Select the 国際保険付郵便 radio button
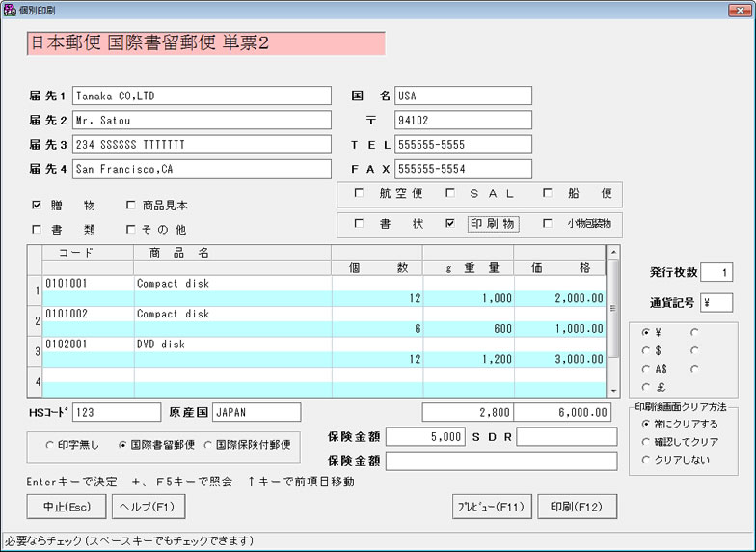756x552 pixels. click(x=208, y=445)
